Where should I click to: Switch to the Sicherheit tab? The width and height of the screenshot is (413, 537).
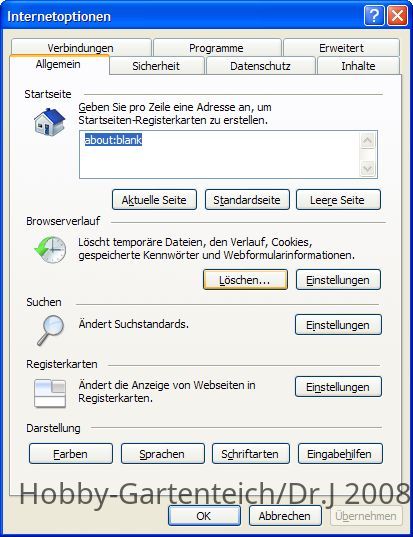(x=156, y=66)
